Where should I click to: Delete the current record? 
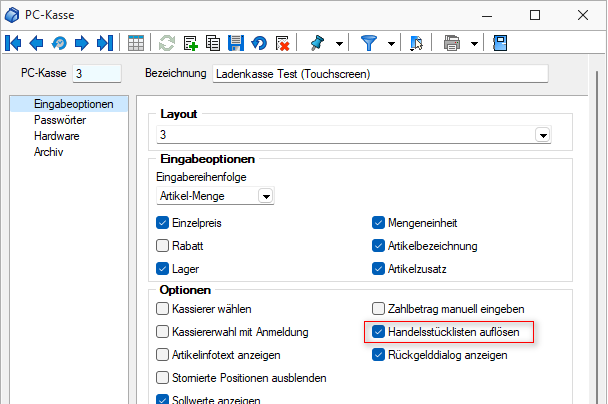[x=282, y=43]
